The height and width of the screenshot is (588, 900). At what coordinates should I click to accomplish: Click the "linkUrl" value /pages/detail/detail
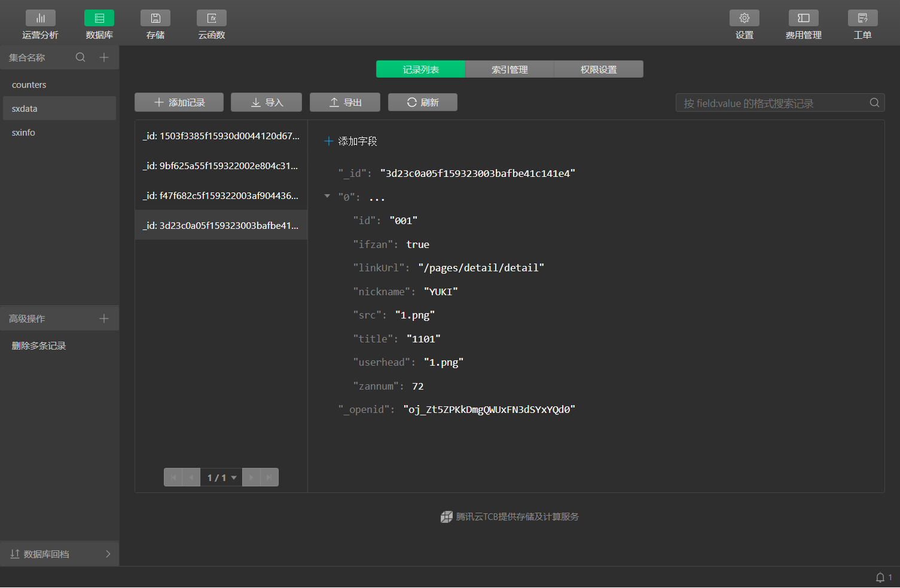click(x=481, y=268)
